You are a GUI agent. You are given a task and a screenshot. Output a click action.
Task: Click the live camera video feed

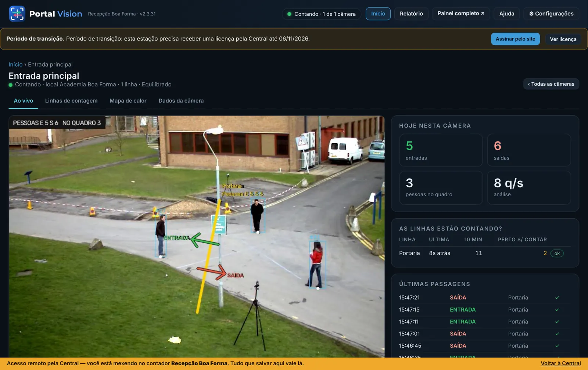(197, 237)
